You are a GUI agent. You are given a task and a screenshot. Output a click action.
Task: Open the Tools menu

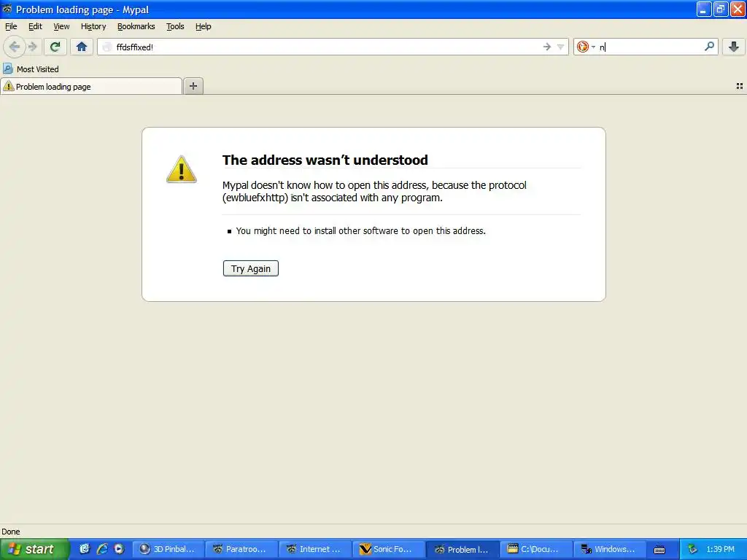[175, 26]
